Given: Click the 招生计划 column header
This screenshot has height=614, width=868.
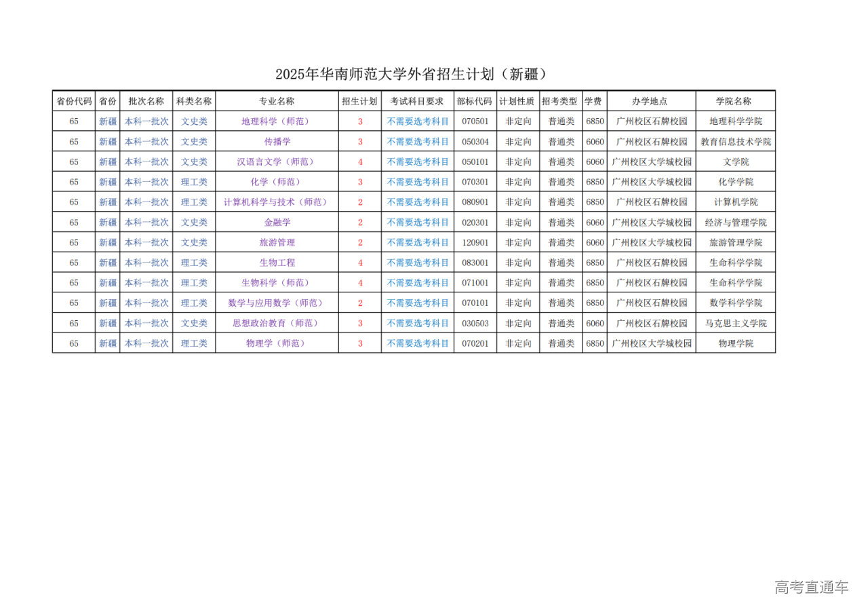Looking at the screenshot, I should click(359, 101).
